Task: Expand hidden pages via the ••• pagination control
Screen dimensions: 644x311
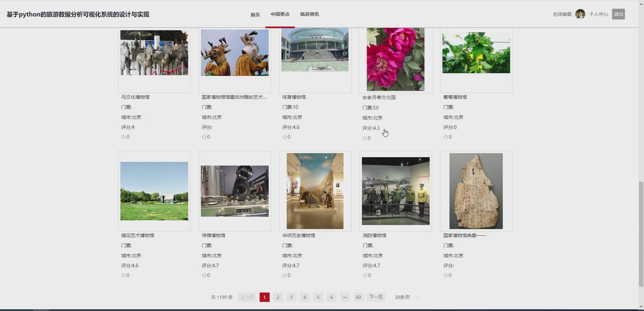Action: (x=345, y=297)
